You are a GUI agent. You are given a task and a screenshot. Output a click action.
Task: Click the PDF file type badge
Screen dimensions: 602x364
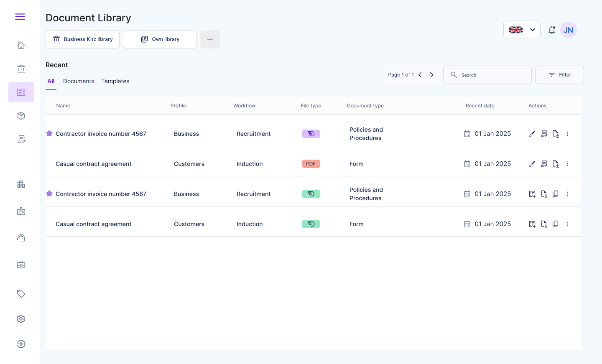311,164
